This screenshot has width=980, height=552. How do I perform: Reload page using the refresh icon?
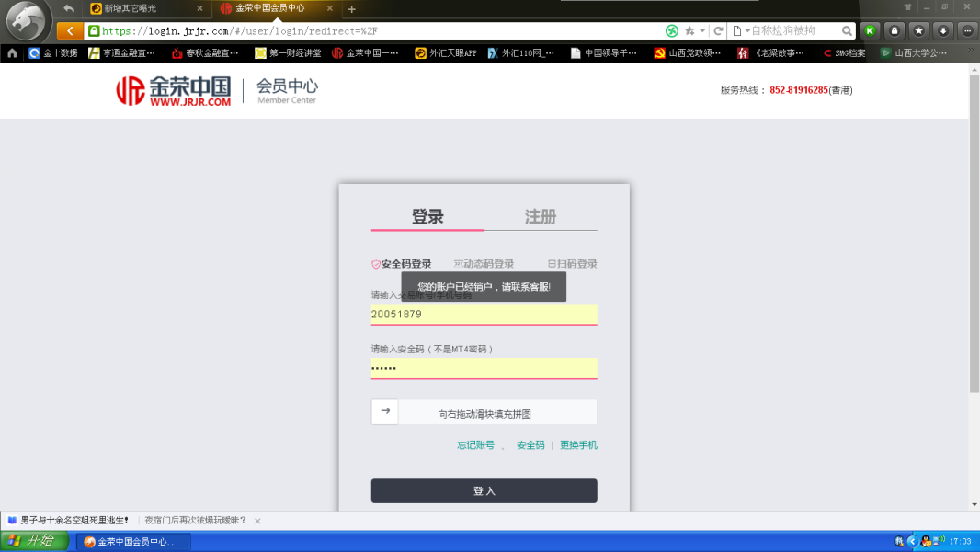(718, 30)
